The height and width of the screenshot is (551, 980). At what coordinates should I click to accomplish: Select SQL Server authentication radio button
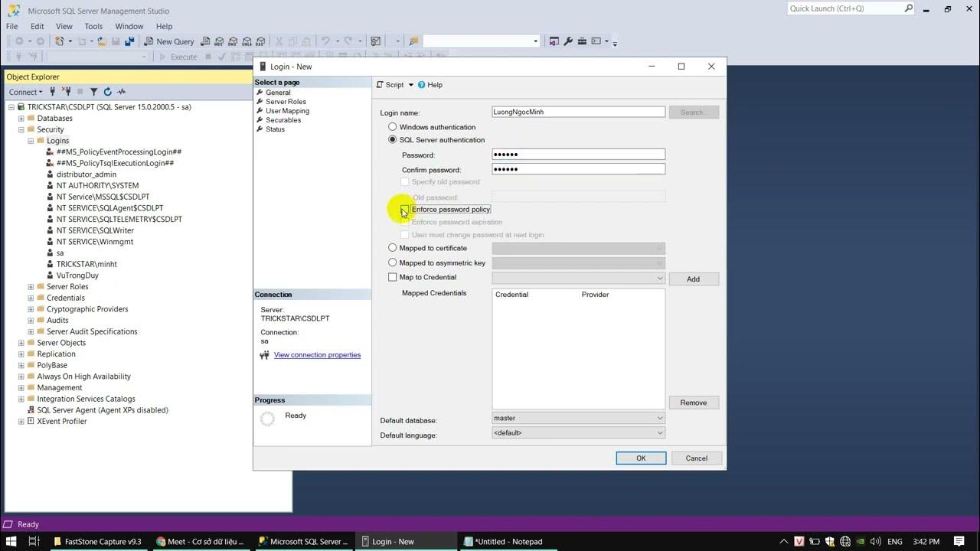393,140
